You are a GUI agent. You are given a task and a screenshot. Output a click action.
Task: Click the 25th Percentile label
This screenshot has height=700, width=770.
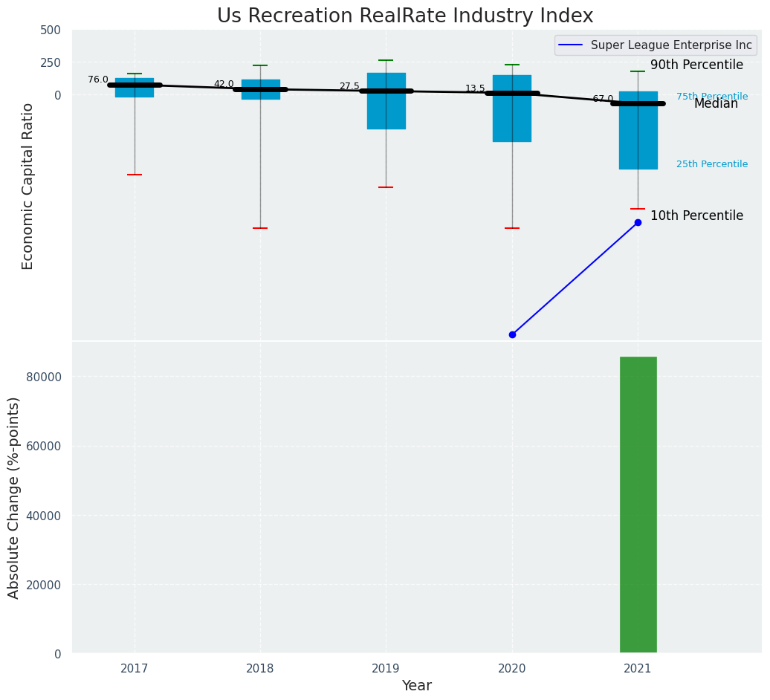coord(711,164)
